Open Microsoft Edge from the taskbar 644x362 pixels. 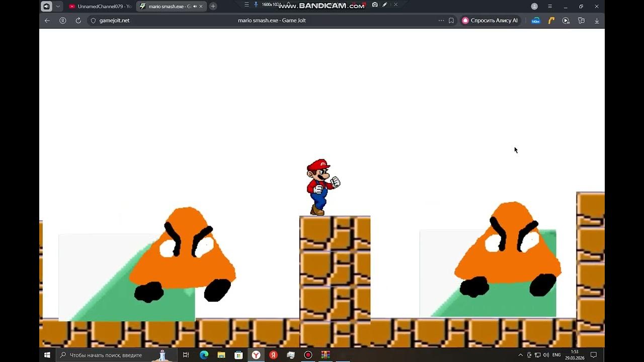(204, 355)
